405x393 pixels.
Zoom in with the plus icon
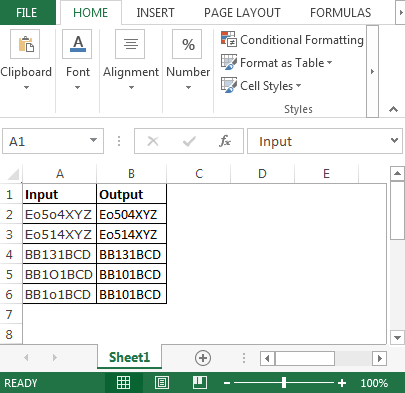(342, 383)
